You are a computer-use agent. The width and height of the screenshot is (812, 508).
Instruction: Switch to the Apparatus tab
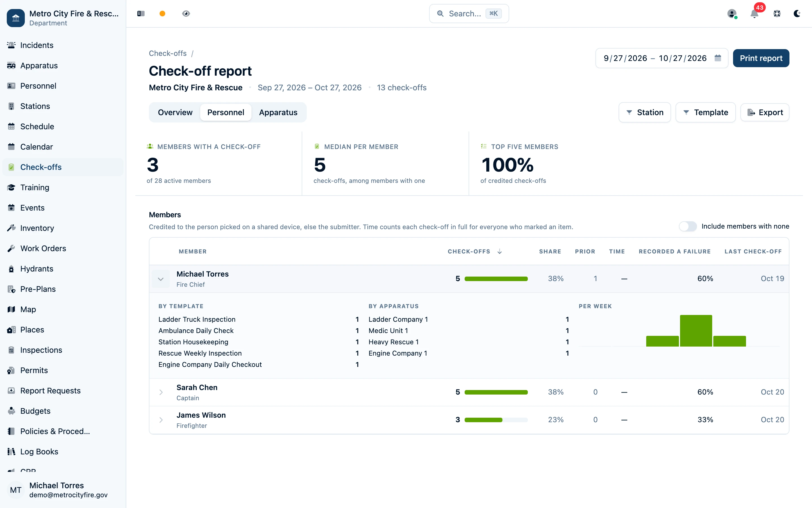pos(278,112)
